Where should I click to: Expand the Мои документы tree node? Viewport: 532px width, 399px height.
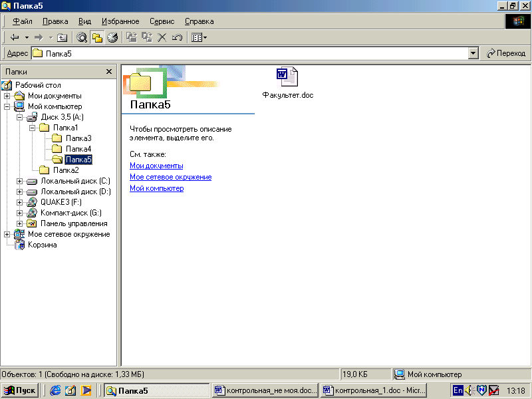7,96
